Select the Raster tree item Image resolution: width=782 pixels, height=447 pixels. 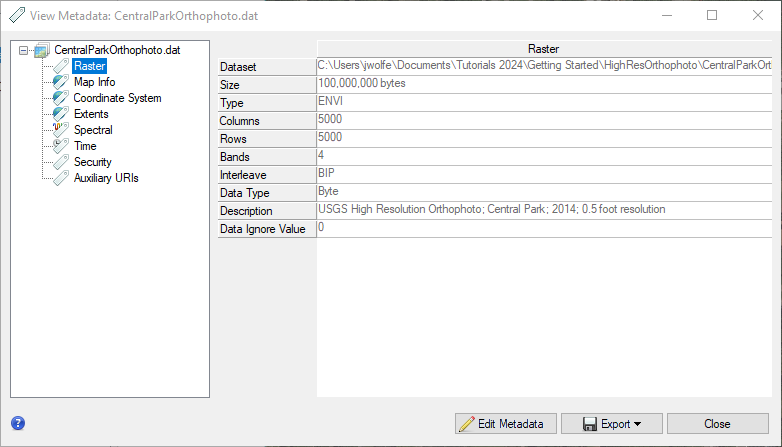click(90, 66)
